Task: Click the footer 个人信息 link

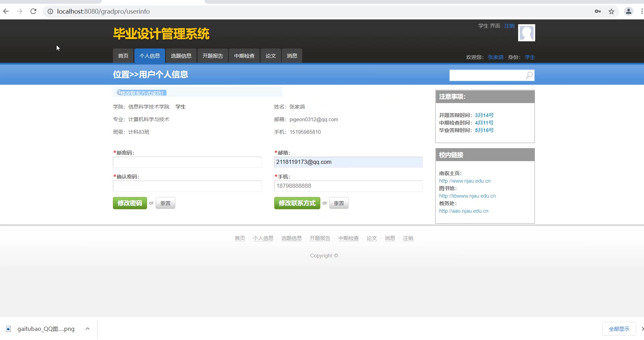Action: point(263,238)
